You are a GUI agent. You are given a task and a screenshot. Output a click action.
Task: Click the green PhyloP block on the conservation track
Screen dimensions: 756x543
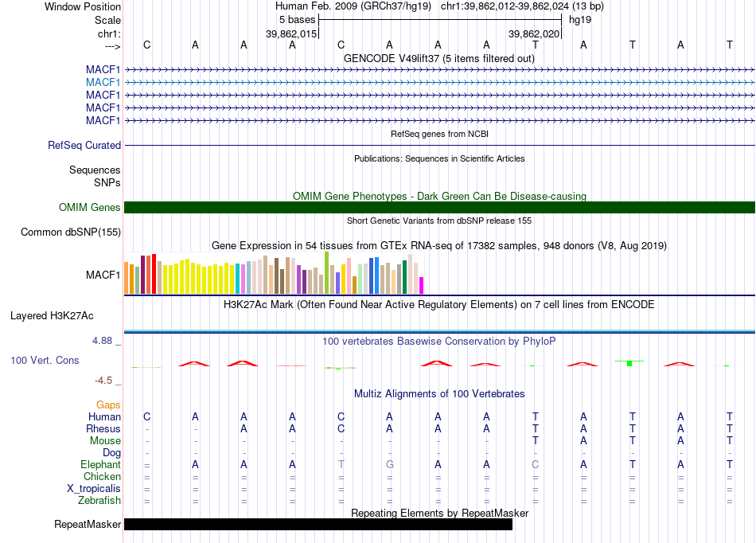click(x=629, y=363)
